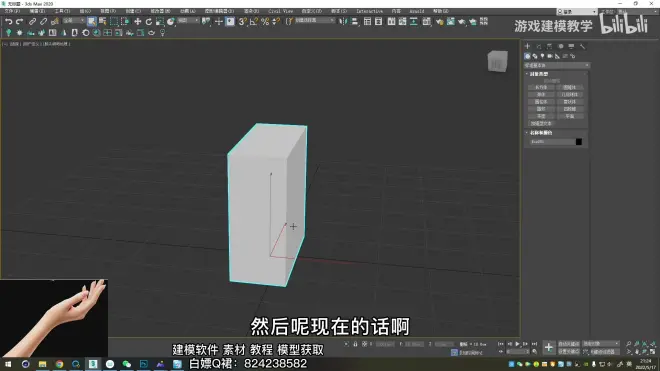
Task: Open the Modify tab in command panel
Action: point(538,46)
